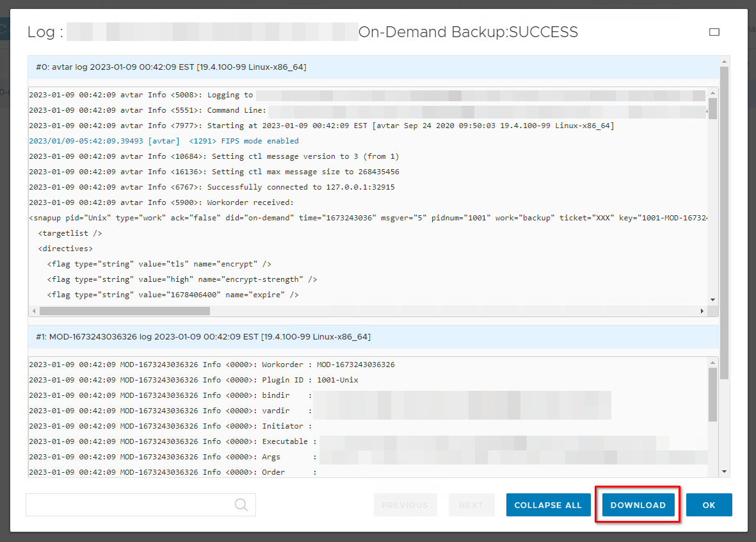Click the NEXT navigation button
Viewport: 756px width, 542px height.
472,505
